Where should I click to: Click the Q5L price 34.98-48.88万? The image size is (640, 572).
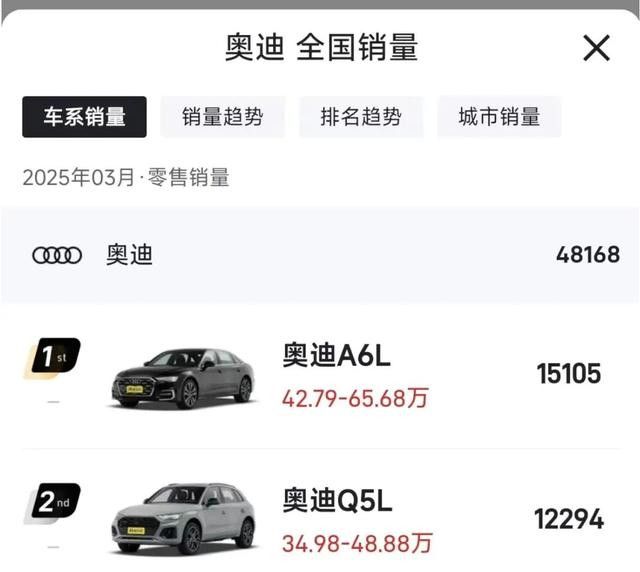pos(357,543)
